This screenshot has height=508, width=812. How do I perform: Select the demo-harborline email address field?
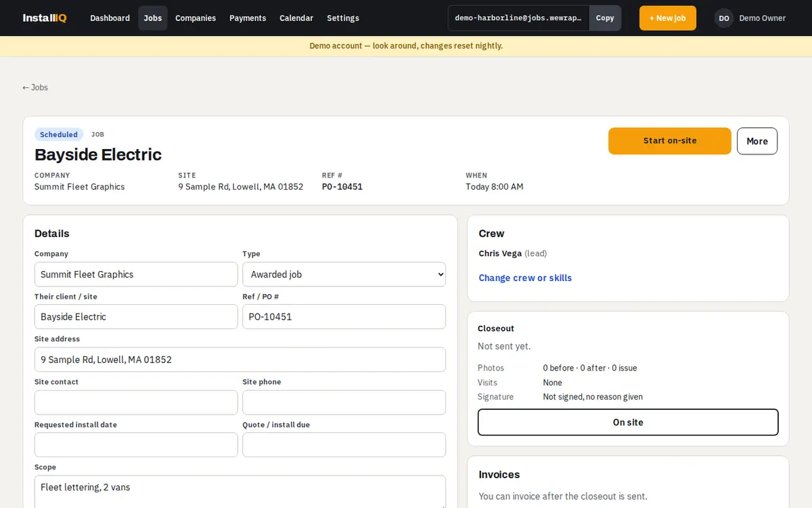pyautogui.click(x=518, y=18)
